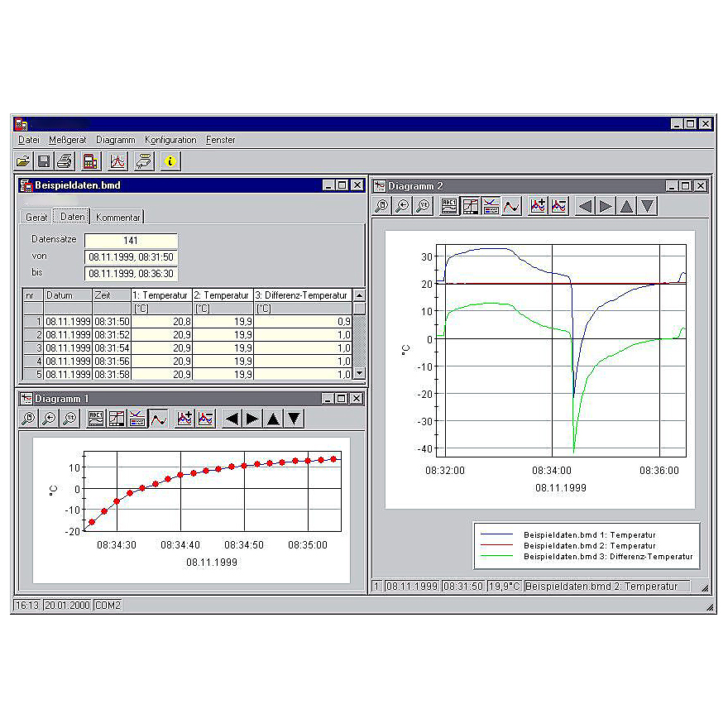This screenshot has height=728, width=728.
Task: Pan up with the arrow in Diagramm 1
Action: pyautogui.click(x=273, y=419)
